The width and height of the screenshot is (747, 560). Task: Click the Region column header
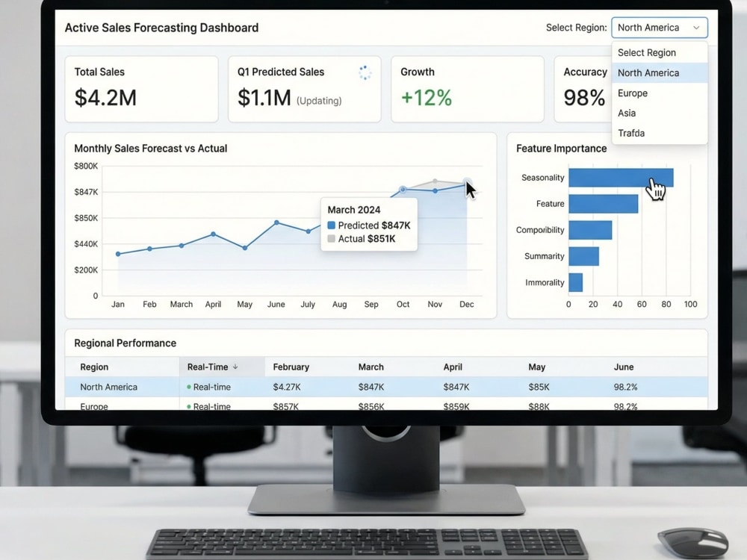pos(94,367)
